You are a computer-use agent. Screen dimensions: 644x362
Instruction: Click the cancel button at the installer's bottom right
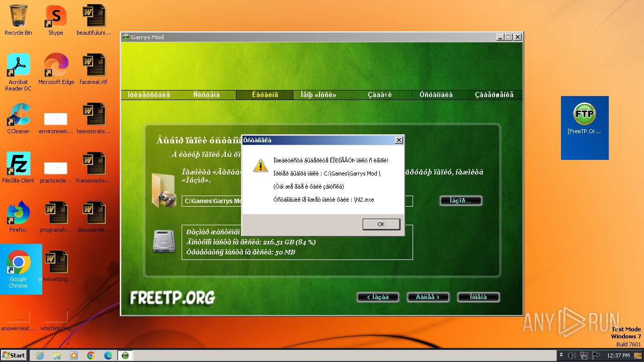click(x=478, y=297)
